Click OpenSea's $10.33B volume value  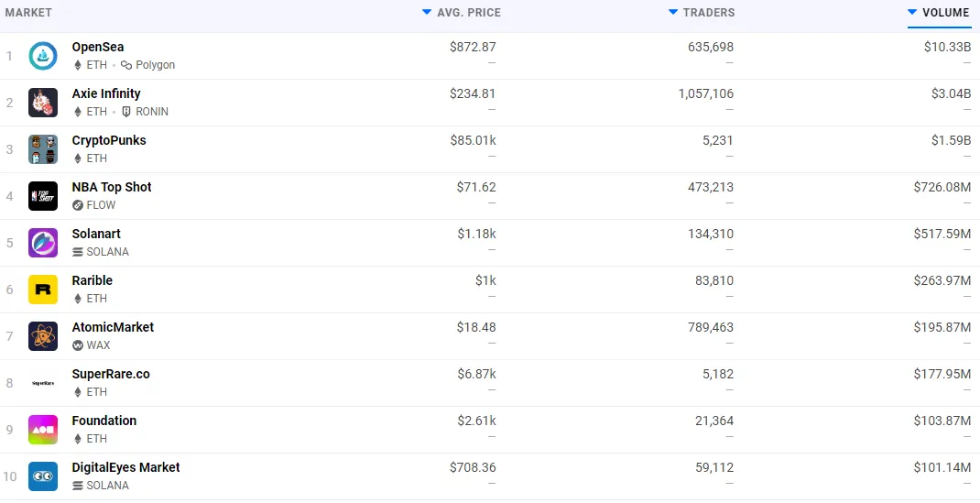coord(948,47)
